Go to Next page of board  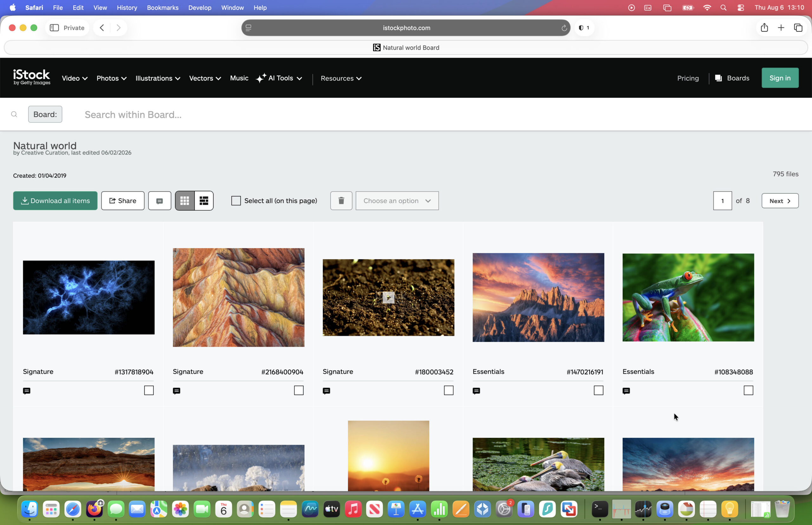[780, 201]
